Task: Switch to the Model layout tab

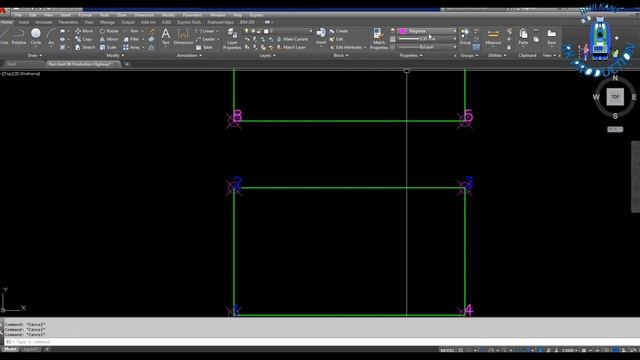Action: pos(10,349)
